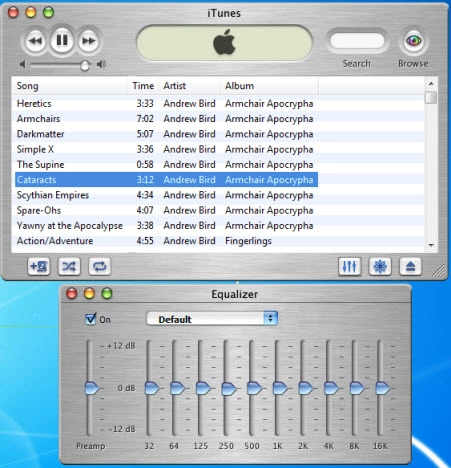Click the eject disc icon
The height and width of the screenshot is (468, 451).
410,266
